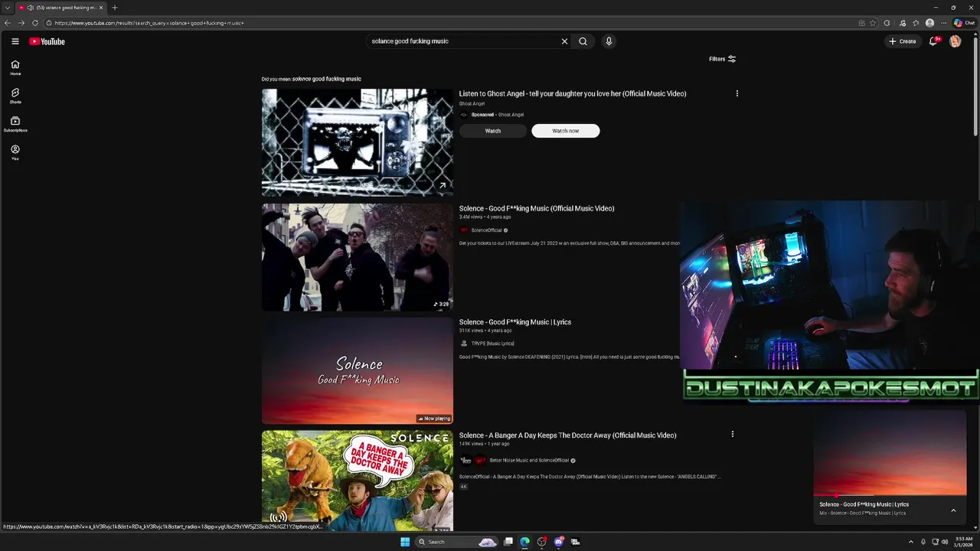Viewport: 980px width, 551px height.
Task: Click the lyrics video Now playing thumbnail
Action: [x=358, y=370]
